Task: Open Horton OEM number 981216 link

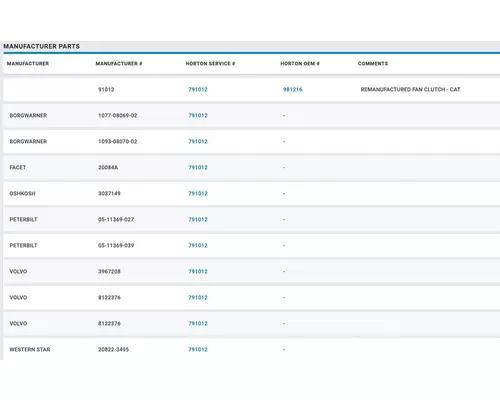Action: [x=292, y=89]
